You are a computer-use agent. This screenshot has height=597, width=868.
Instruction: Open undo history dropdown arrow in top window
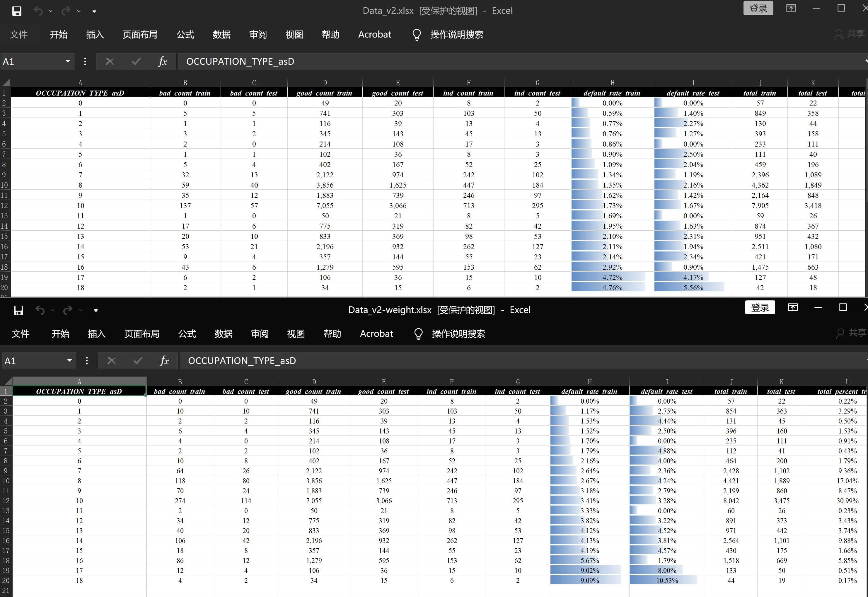coord(50,11)
